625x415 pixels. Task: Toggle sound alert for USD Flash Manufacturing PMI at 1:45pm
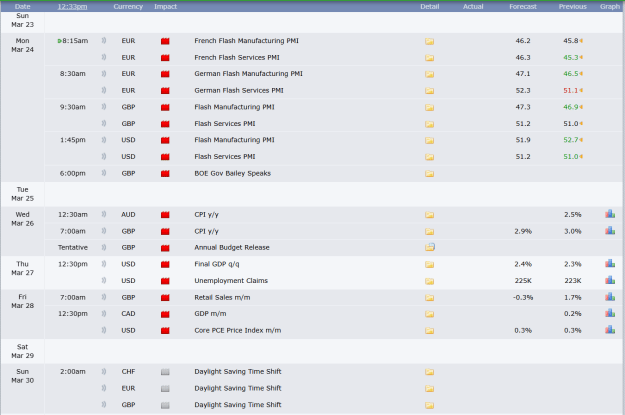coord(104,140)
